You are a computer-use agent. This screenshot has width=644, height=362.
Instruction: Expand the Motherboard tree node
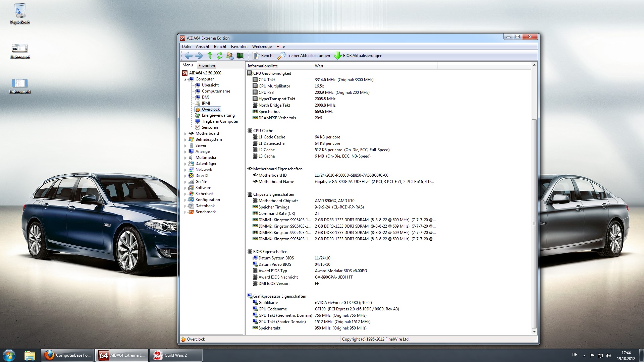tap(185, 134)
